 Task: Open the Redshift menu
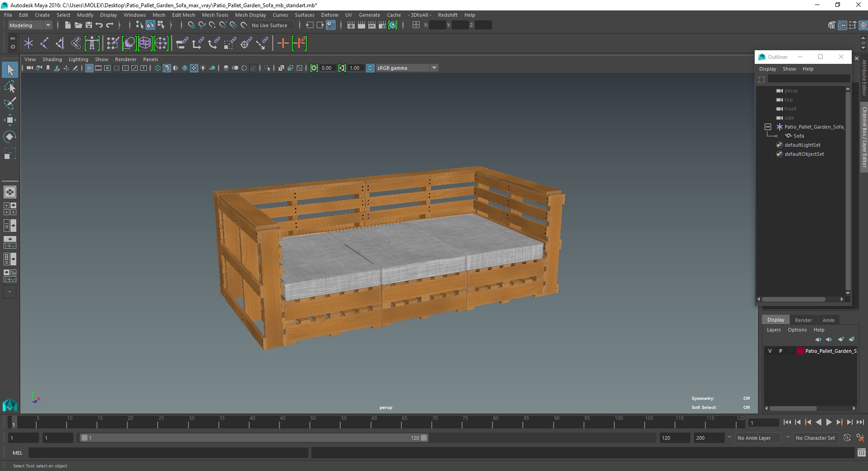click(x=448, y=15)
